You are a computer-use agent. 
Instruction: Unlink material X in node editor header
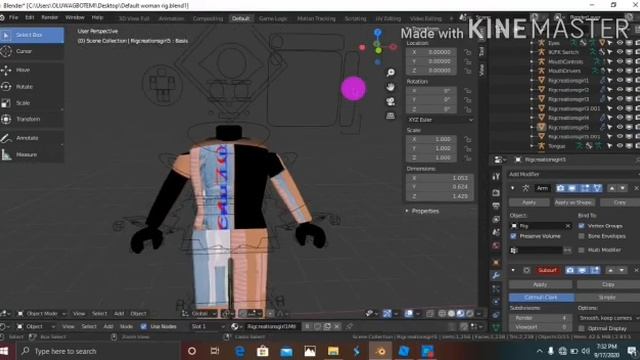click(x=337, y=326)
